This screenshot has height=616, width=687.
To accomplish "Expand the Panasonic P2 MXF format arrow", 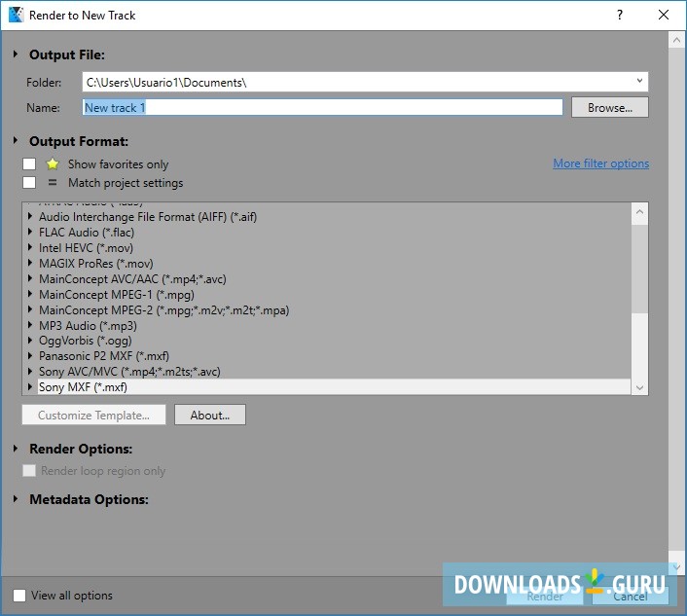I will pyautogui.click(x=30, y=355).
